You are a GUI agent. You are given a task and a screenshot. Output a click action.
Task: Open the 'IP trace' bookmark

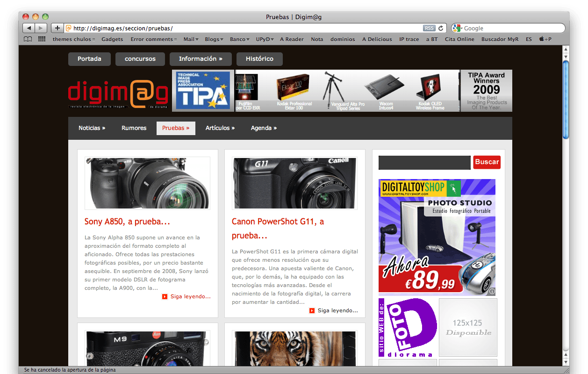409,39
